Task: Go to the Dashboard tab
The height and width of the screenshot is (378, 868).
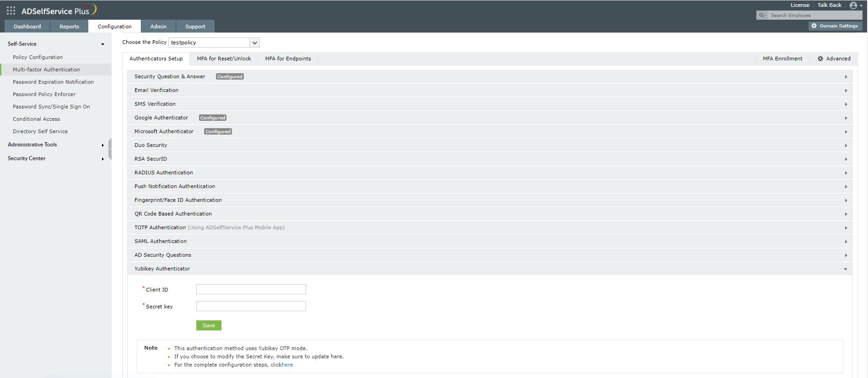Action: tap(27, 27)
